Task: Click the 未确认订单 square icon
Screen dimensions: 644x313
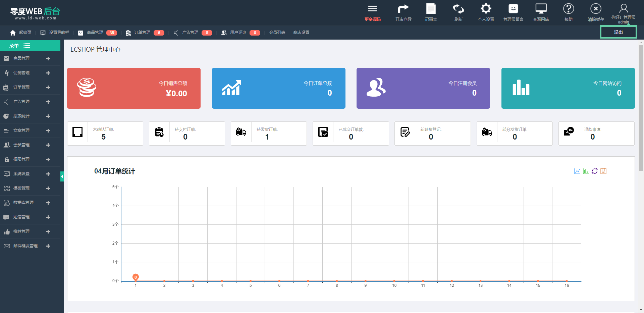Action: pos(77,132)
